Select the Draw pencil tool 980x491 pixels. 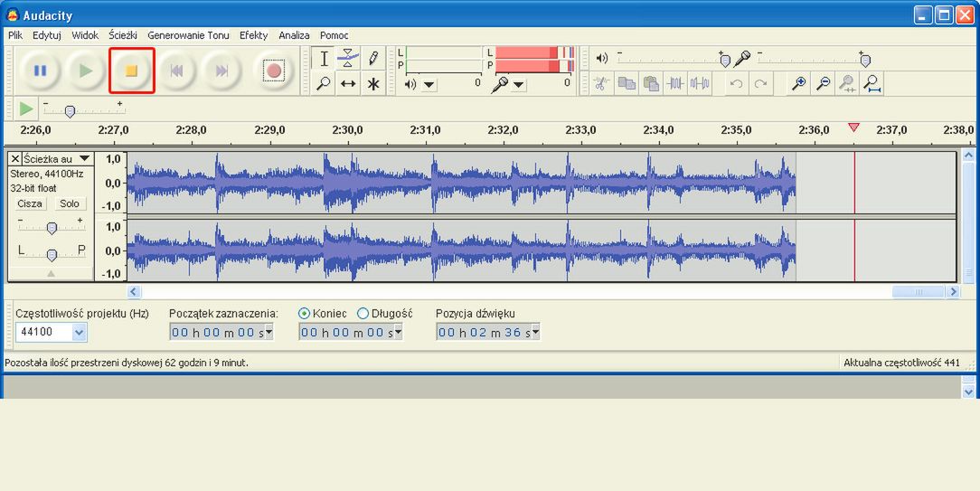372,59
